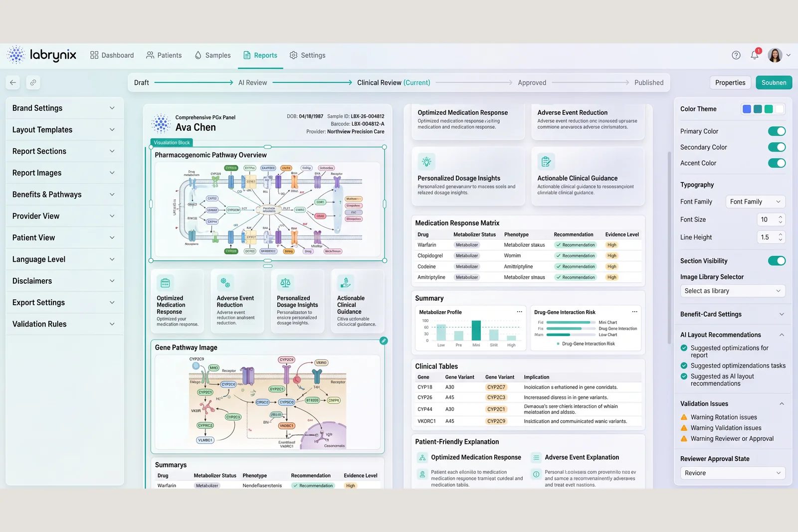This screenshot has height=532, width=798.
Task: Disable the Accent Color toggle
Action: [777, 163]
